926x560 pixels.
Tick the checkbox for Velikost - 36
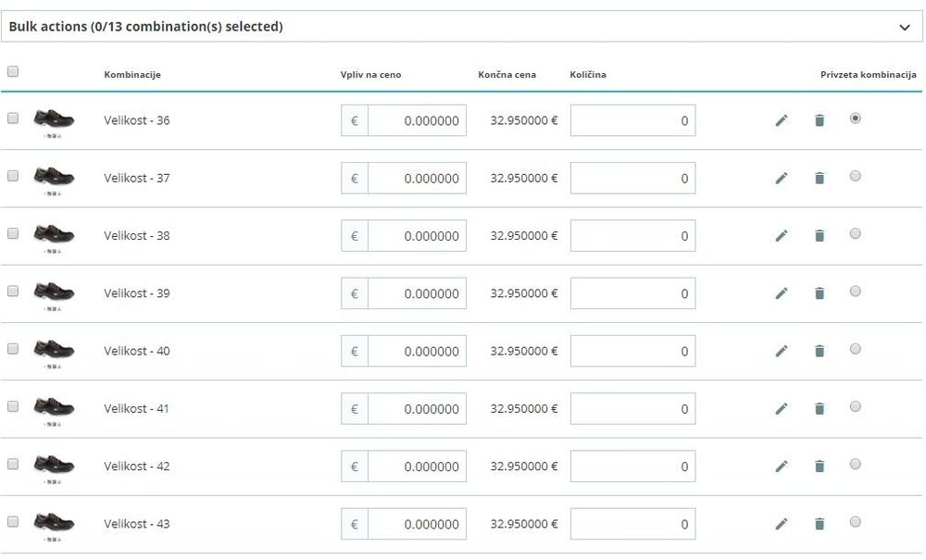pos(13,118)
